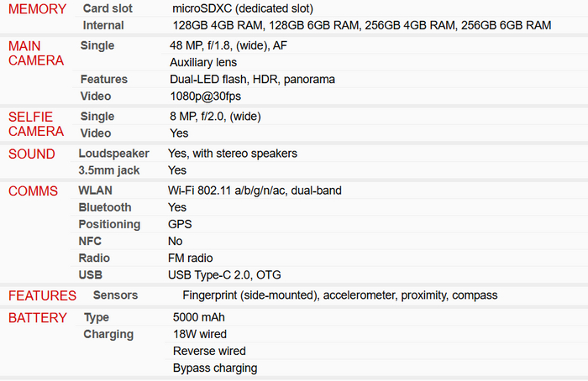The width and height of the screenshot is (588, 381).
Task: Open the WLAN spec link
Action: tap(95, 190)
